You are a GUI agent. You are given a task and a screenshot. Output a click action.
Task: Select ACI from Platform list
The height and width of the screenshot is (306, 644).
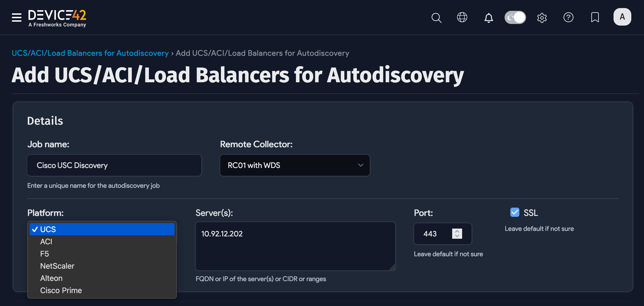pyautogui.click(x=46, y=242)
